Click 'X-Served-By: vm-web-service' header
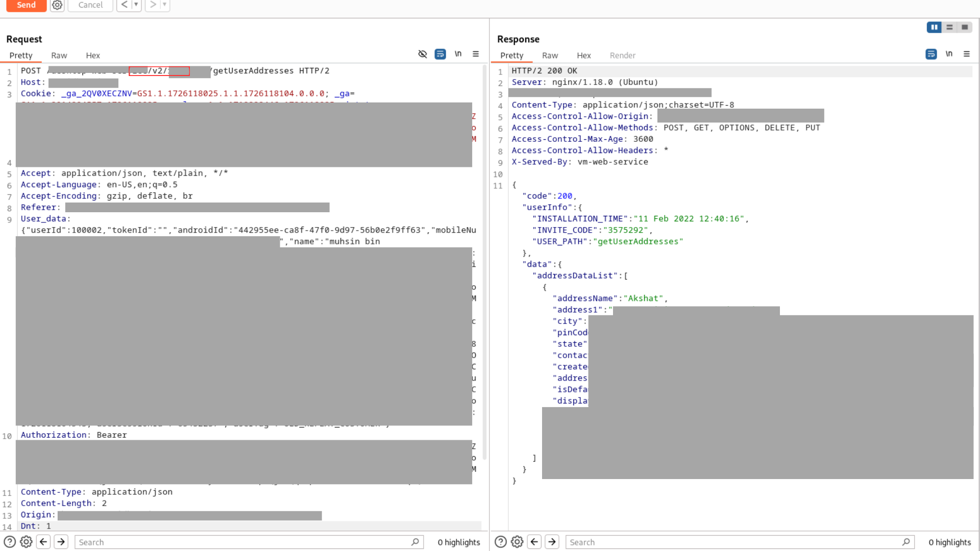Screen dimensions: 980x551 580,162
